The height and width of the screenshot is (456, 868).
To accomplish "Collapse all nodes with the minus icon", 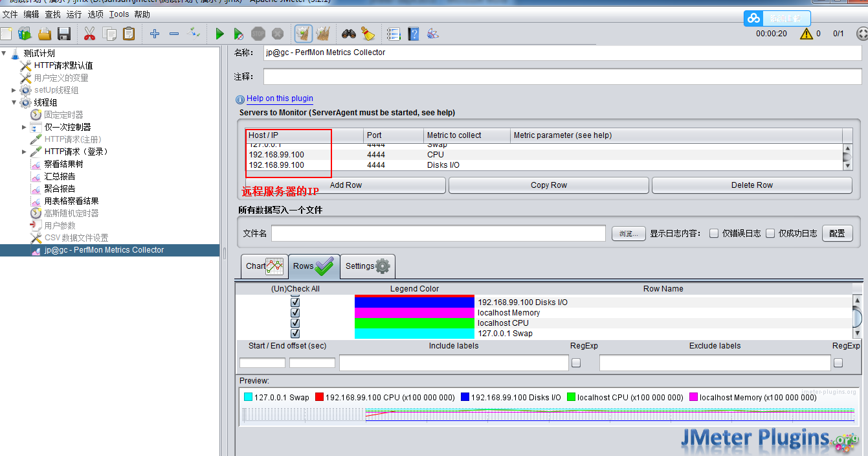I will [174, 34].
